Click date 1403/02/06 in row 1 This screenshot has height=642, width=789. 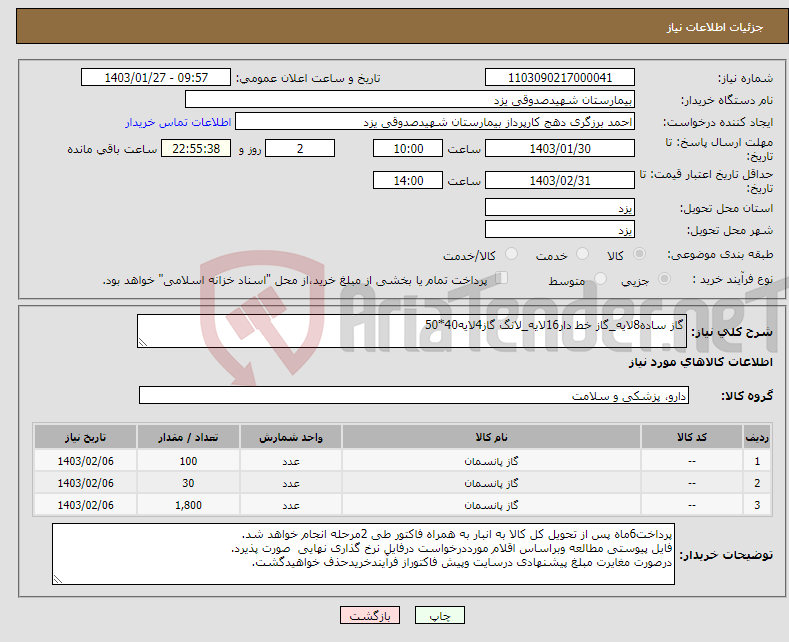pyautogui.click(x=86, y=461)
